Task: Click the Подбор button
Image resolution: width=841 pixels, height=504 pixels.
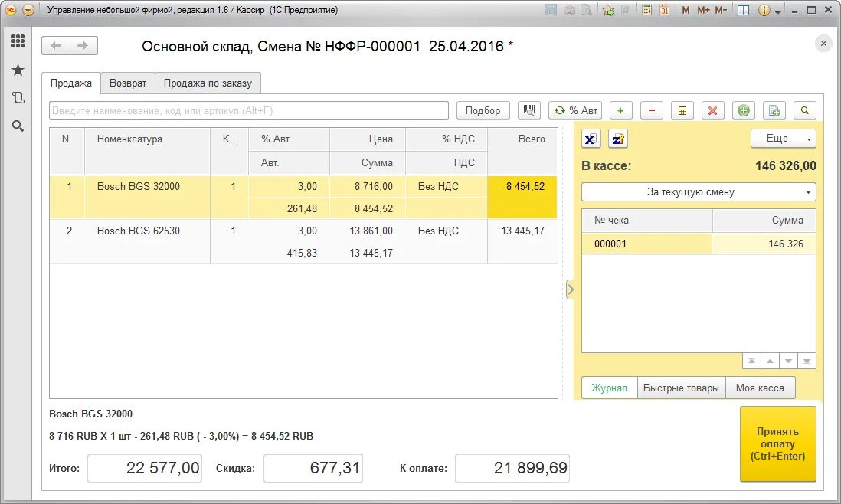Action: tap(483, 110)
